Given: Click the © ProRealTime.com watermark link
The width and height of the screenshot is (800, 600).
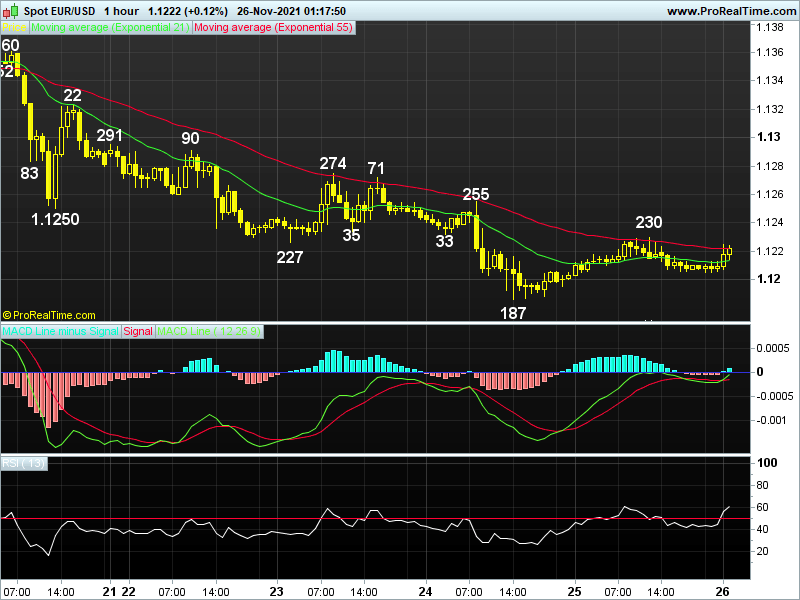Looking at the screenshot, I should point(49,314).
